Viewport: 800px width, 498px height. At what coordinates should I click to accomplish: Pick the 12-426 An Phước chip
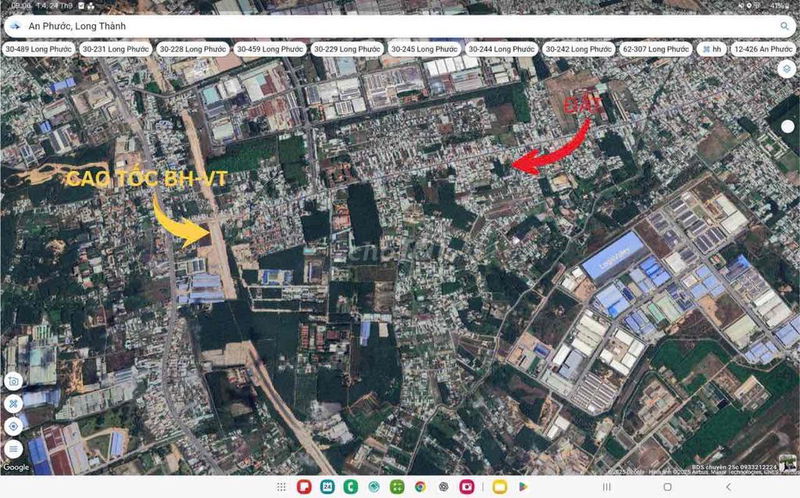[x=765, y=48]
